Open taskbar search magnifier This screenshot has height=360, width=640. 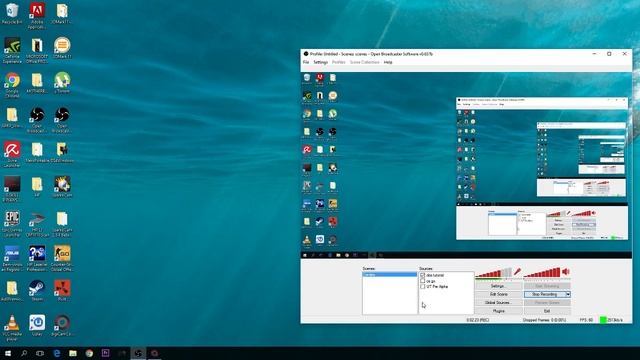24,353
